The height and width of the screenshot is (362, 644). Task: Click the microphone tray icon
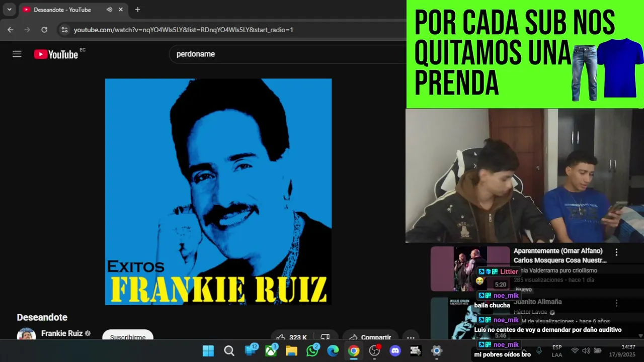[x=539, y=351]
